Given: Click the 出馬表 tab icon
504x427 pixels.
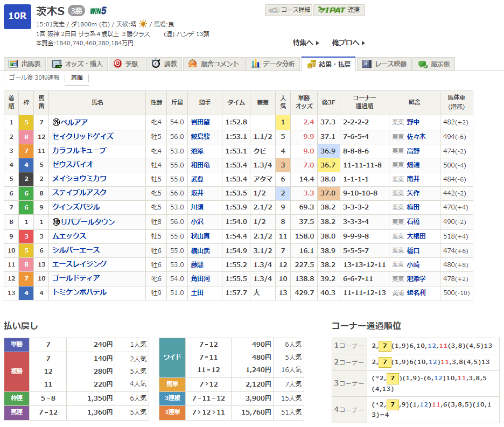Looking at the screenshot, I should click(x=13, y=64).
